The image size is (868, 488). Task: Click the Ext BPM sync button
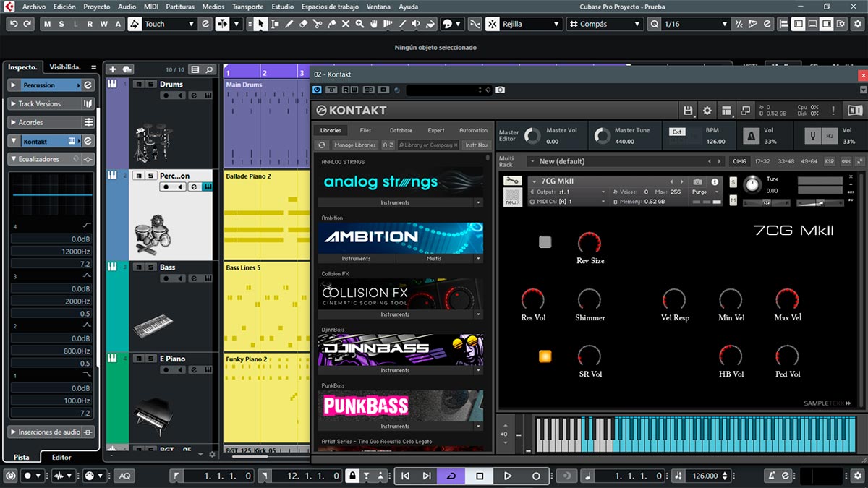coord(677,132)
